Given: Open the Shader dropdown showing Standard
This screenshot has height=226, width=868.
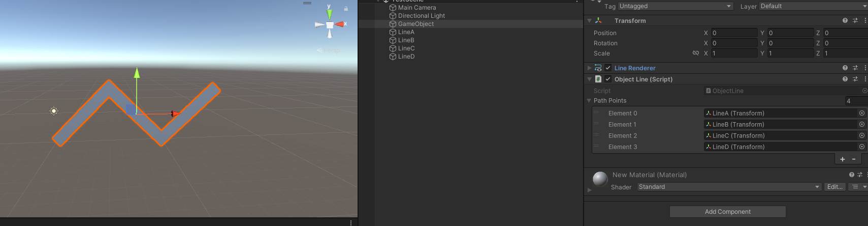Looking at the screenshot, I should [x=729, y=187].
